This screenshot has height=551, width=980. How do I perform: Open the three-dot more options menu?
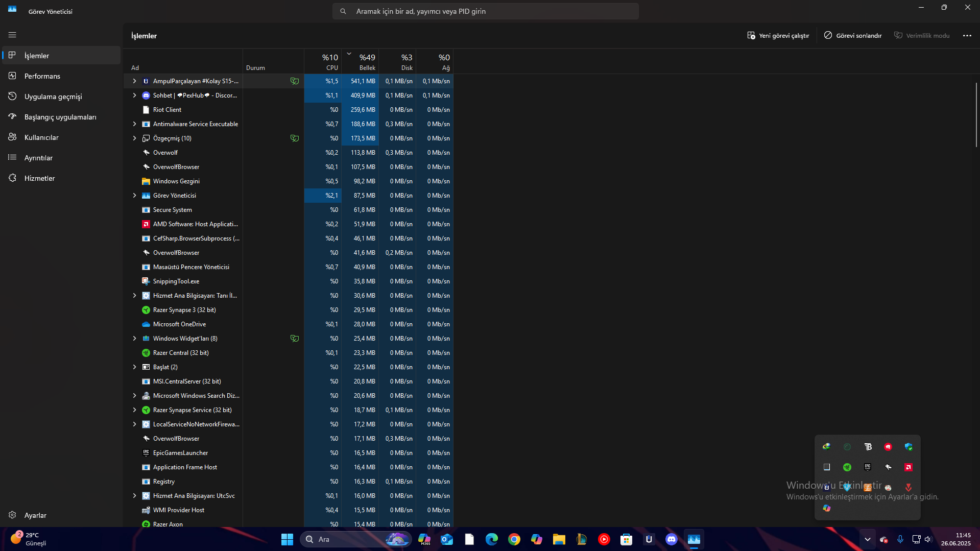[967, 36]
